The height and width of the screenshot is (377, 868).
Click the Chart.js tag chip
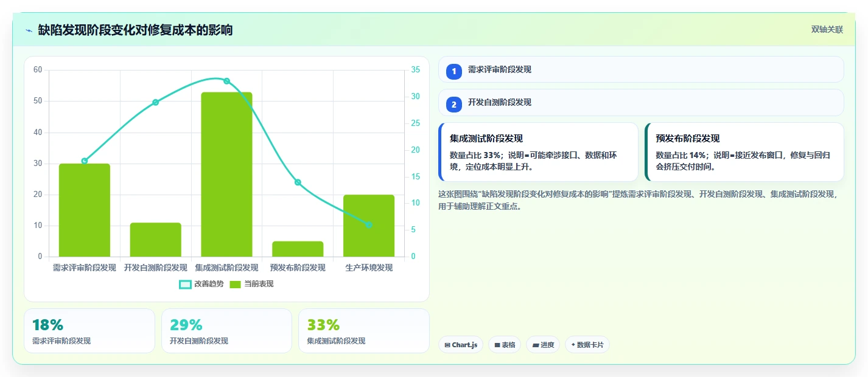461,345
